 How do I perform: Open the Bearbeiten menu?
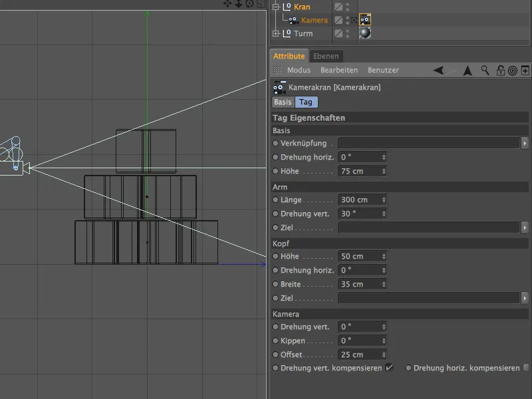coord(339,70)
